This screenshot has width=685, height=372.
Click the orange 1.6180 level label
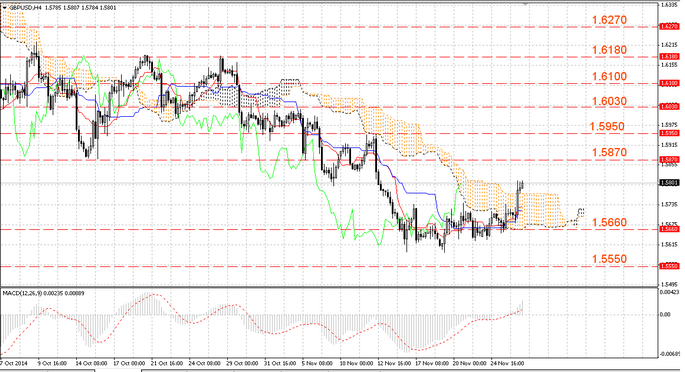[609, 50]
